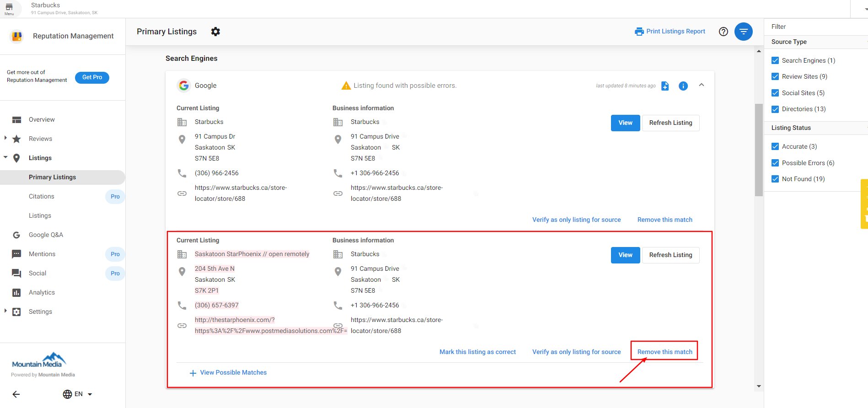The height and width of the screenshot is (408, 868).
Task: Select Primary Listings menu item
Action: click(63, 177)
